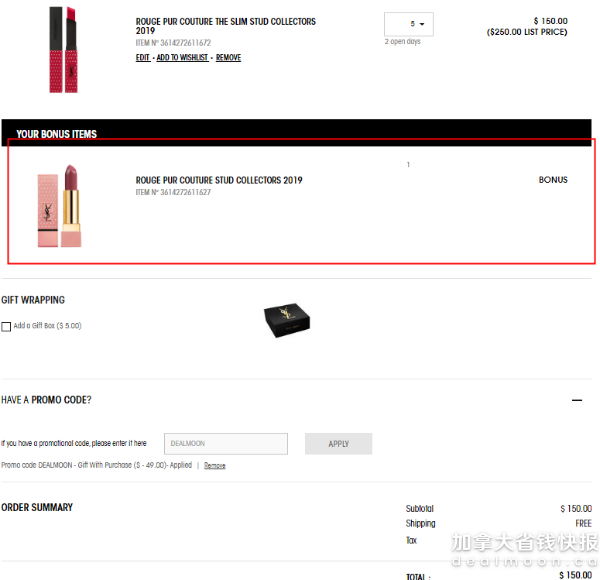
Task: Open Rouge Pur Couture Stud Collectors 2019 bonus title
Action: 219,180
